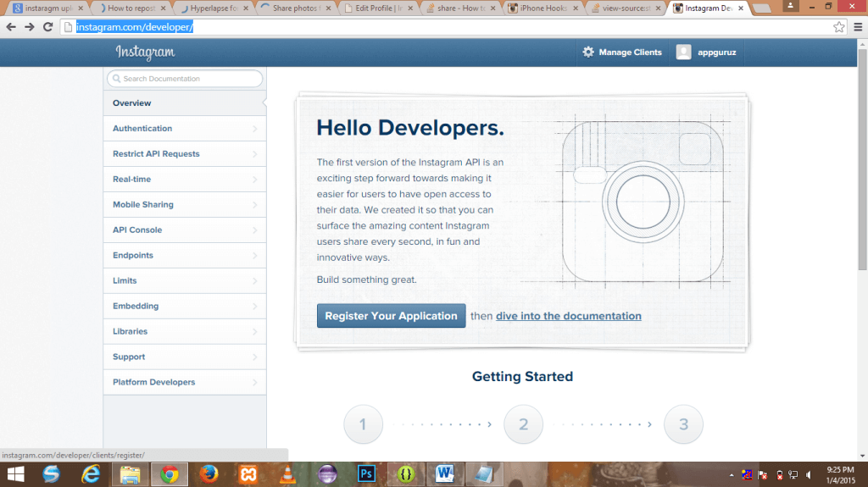
Task: Expand Authentication sidebar chevron
Action: (x=254, y=129)
